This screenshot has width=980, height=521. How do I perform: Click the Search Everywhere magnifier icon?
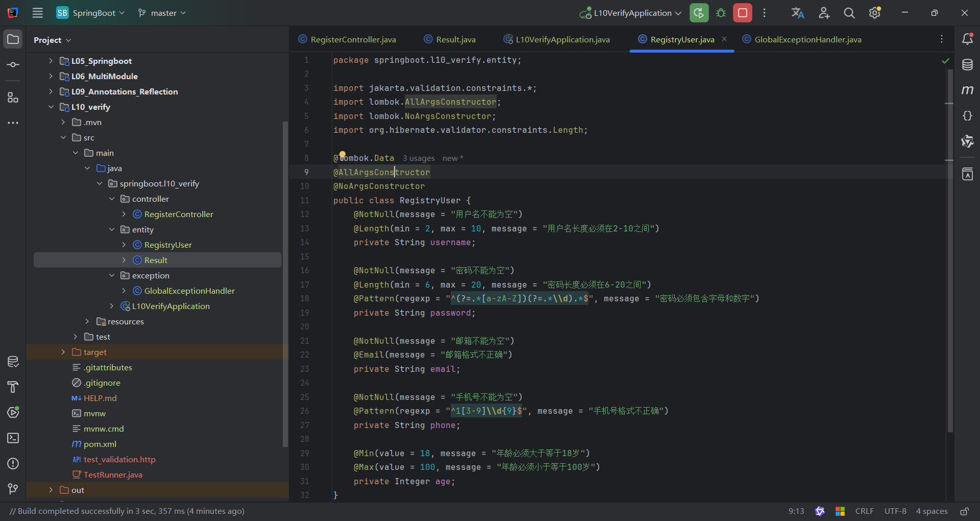[849, 13]
